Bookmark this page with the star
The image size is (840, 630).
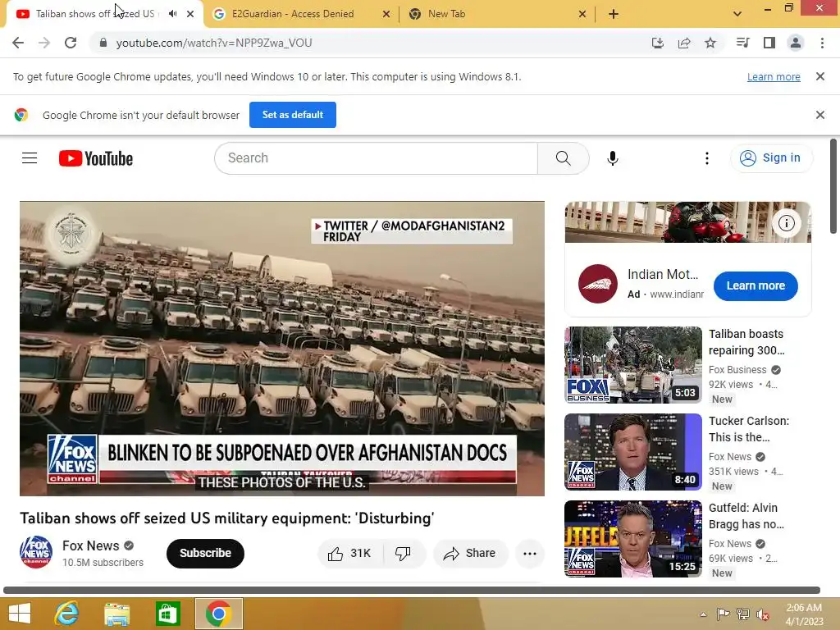710,43
